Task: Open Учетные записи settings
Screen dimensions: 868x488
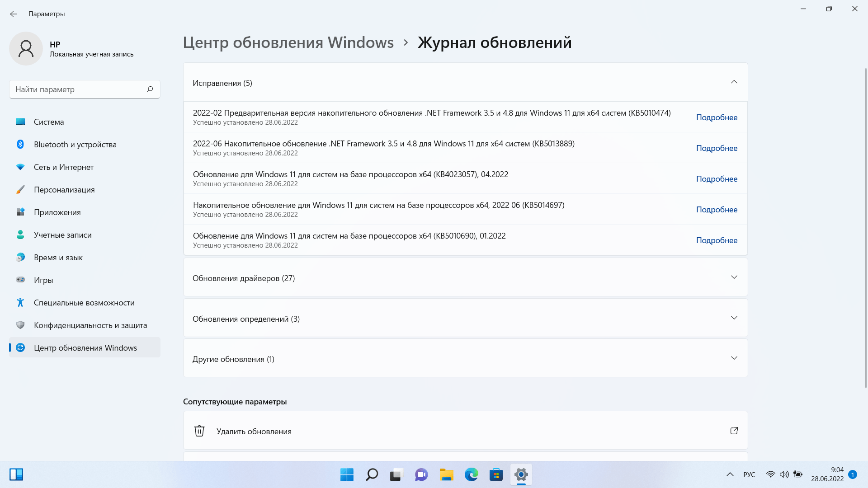Action: tap(85, 235)
